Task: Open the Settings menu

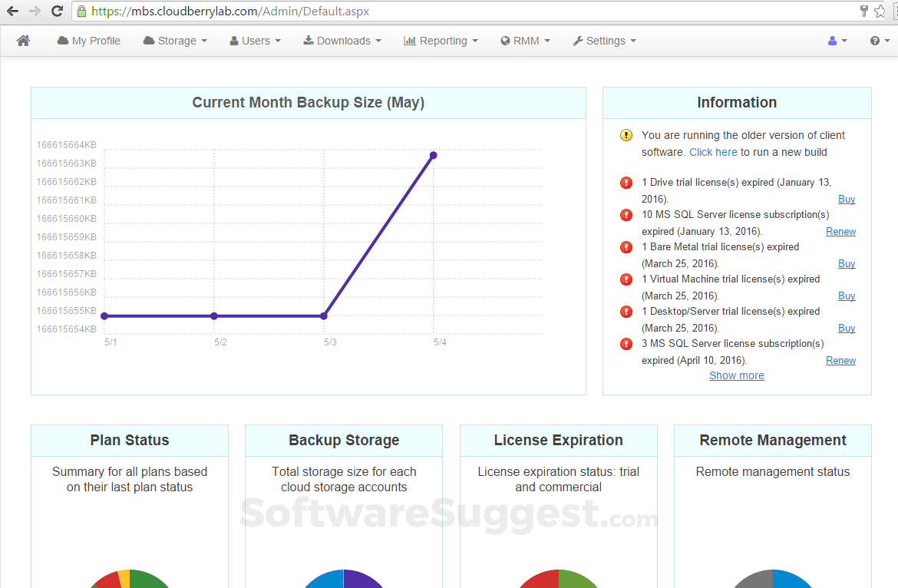Action: click(x=604, y=40)
